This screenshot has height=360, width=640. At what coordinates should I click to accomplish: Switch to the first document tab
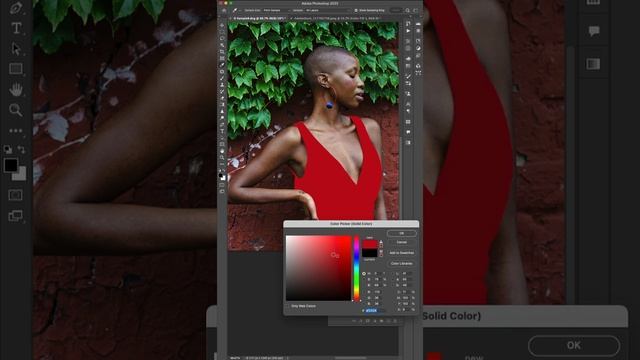click(x=259, y=18)
